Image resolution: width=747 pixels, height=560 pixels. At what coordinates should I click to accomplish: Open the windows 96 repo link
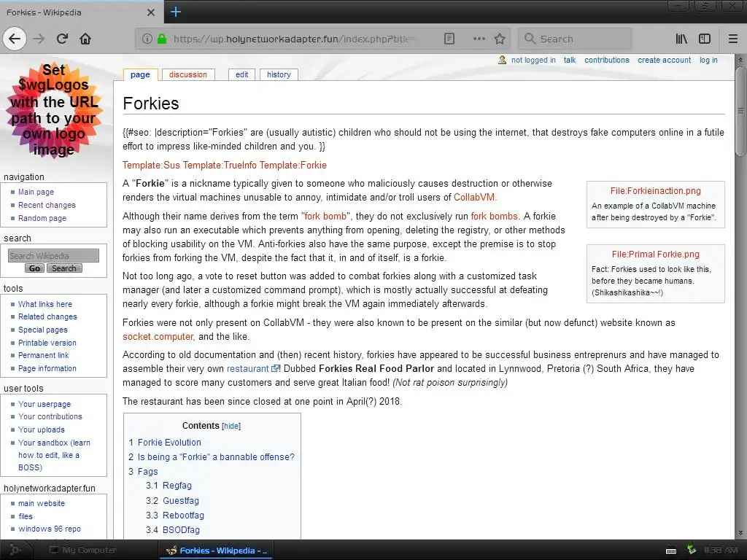(49, 529)
